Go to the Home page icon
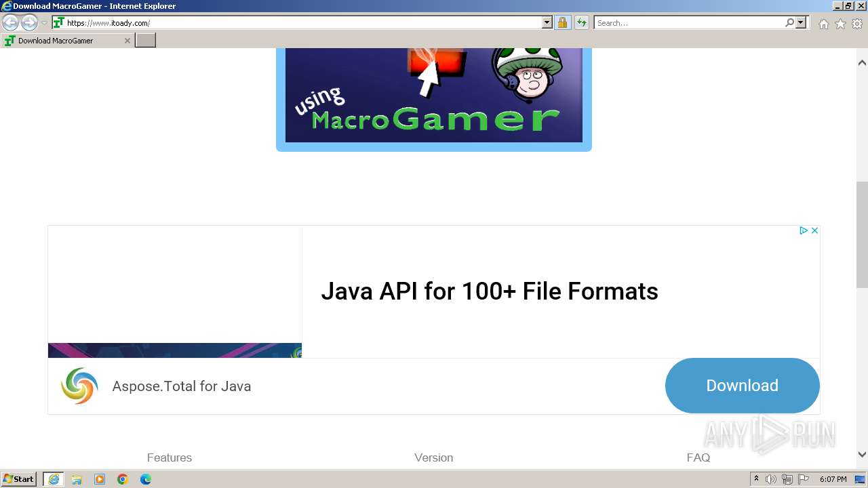Image resolution: width=868 pixels, height=488 pixels. click(823, 24)
